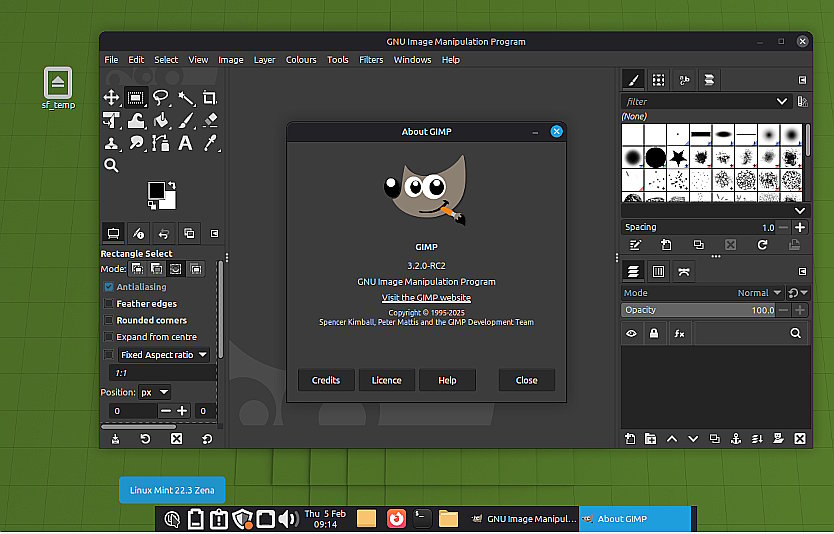Switch to Channels tab
Image resolution: width=834 pixels, height=534 pixels.
(x=658, y=272)
